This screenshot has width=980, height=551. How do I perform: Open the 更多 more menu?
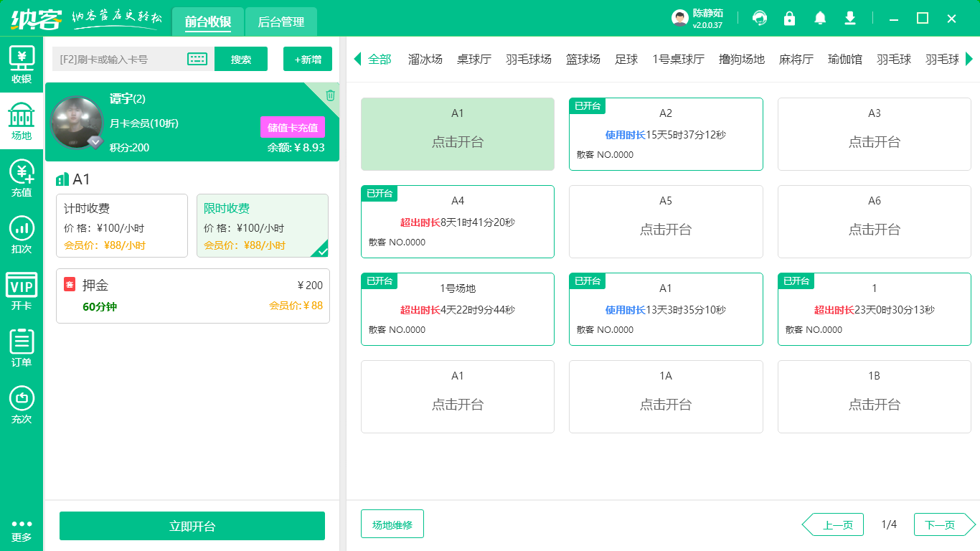click(x=22, y=531)
